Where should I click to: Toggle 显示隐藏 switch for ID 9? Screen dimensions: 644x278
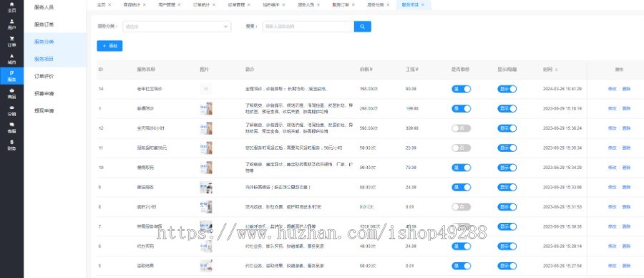pyautogui.click(x=507, y=187)
